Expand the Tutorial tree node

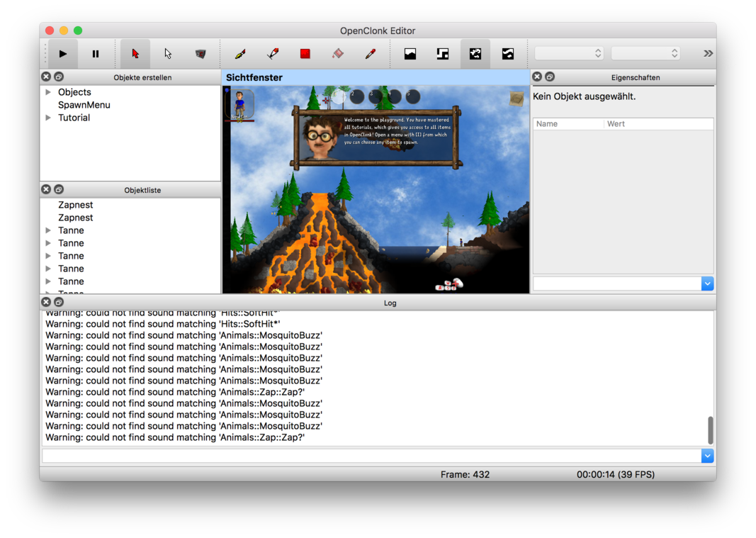(48, 118)
